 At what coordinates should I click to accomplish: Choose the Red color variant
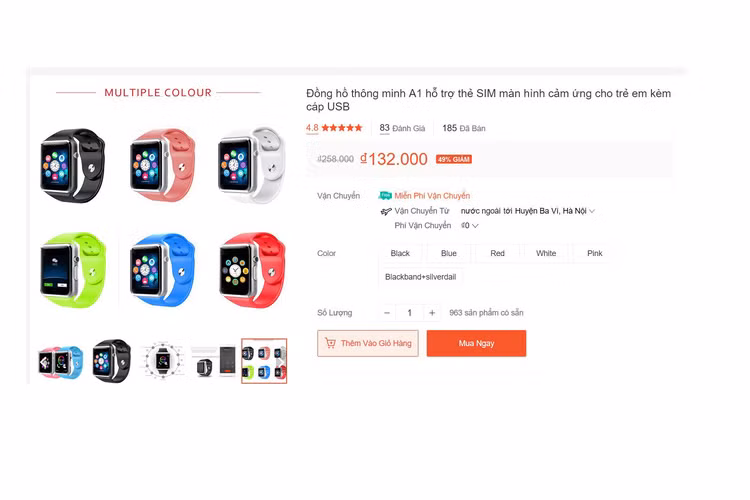[x=497, y=253]
